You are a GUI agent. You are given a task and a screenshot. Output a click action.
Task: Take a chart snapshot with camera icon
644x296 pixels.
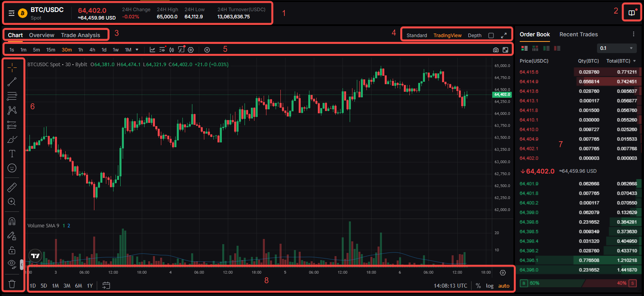click(x=495, y=50)
